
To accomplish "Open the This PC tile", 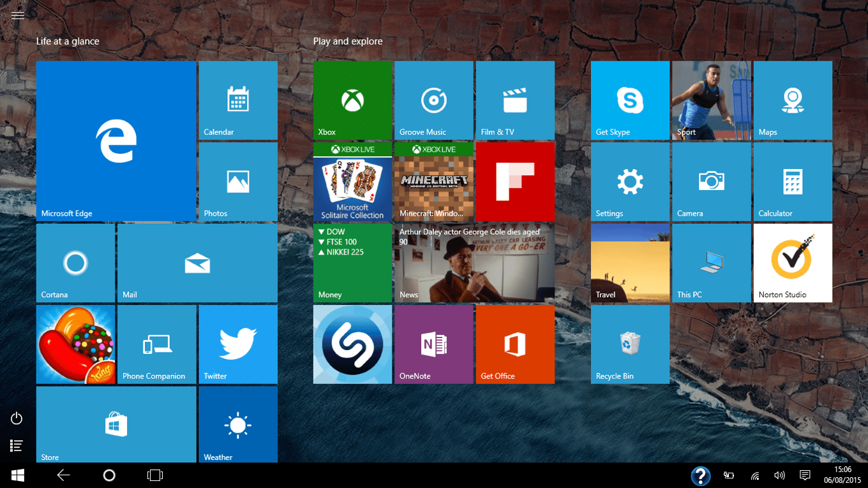I will (712, 263).
